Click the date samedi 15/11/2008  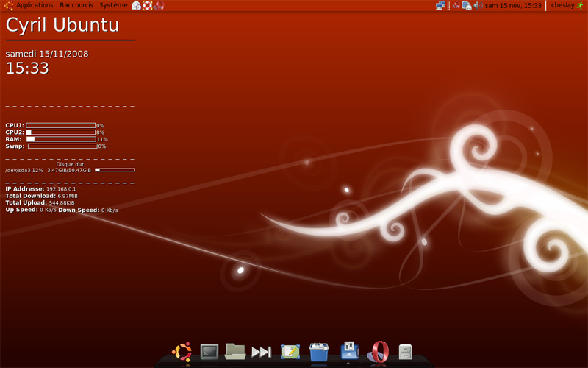[47, 54]
